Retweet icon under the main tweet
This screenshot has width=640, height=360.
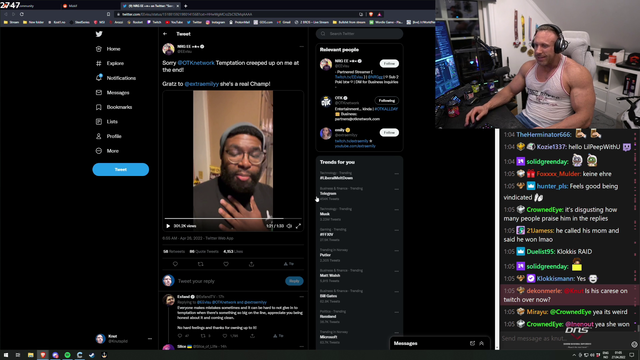tap(200, 264)
